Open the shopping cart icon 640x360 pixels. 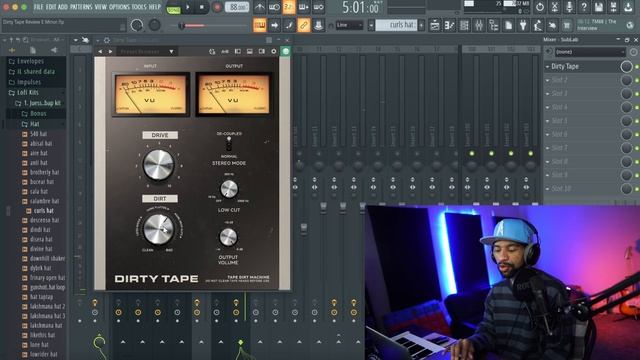(567, 25)
